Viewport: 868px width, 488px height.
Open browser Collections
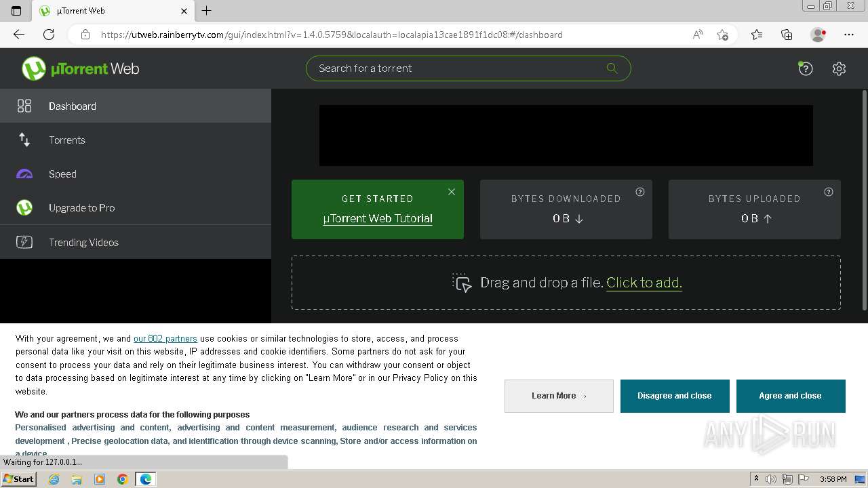[x=787, y=35]
